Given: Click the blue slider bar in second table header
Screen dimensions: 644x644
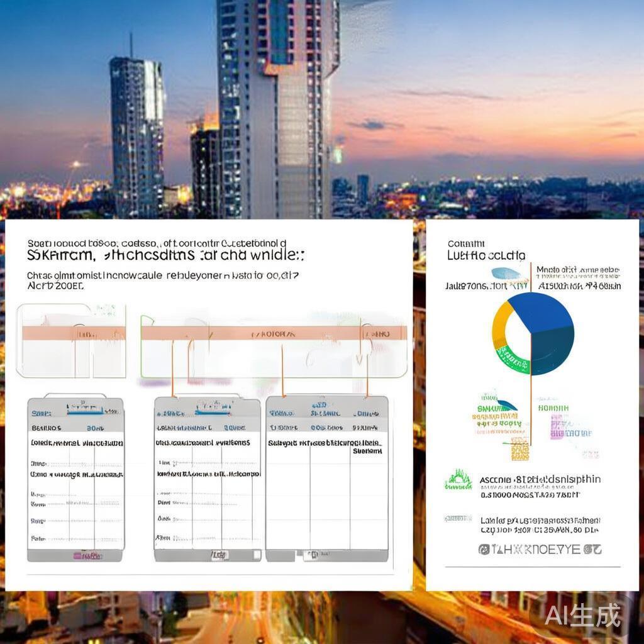Looking at the screenshot, I should tap(212, 412).
